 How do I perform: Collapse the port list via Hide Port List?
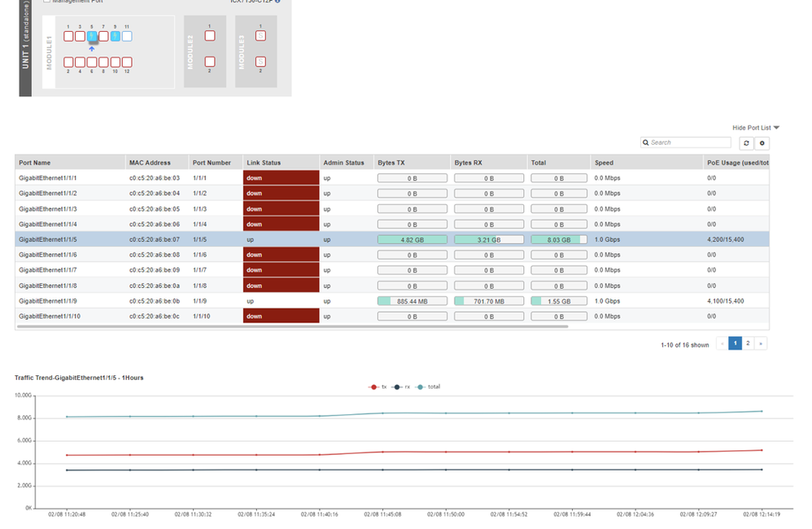pos(755,128)
